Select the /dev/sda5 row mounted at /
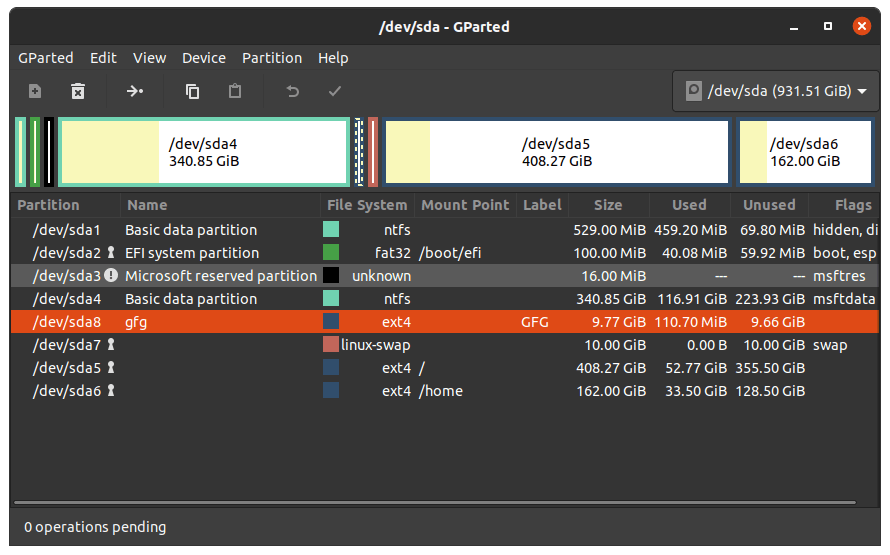Screen dimensions: 890x555 [444, 367]
